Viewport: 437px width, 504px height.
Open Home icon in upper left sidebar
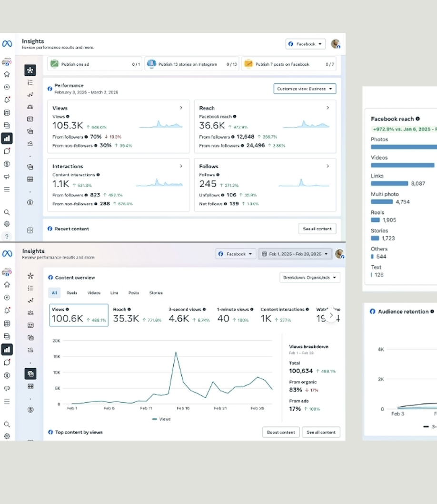pos(7,74)
